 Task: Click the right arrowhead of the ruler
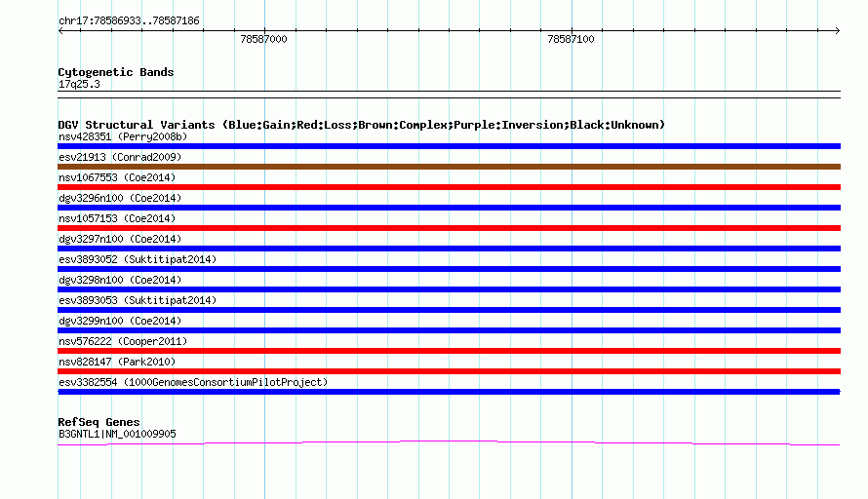(838, 30)
